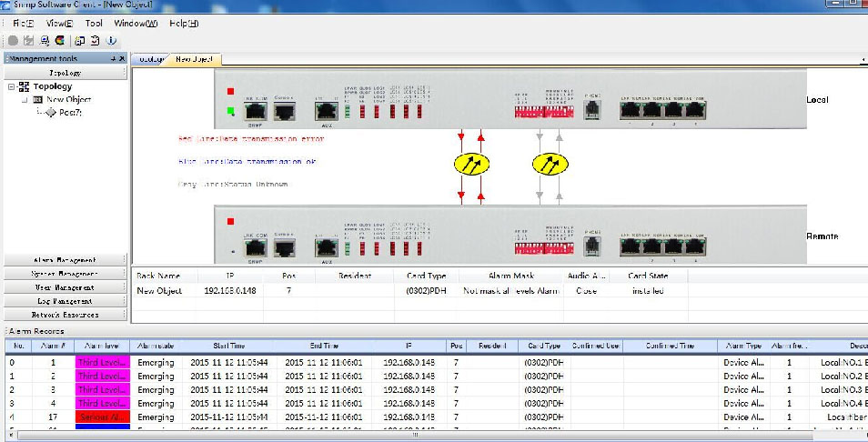Viewport: 868px width, 442px height.
Task: Open the Help menu
Action: (184, 24)
